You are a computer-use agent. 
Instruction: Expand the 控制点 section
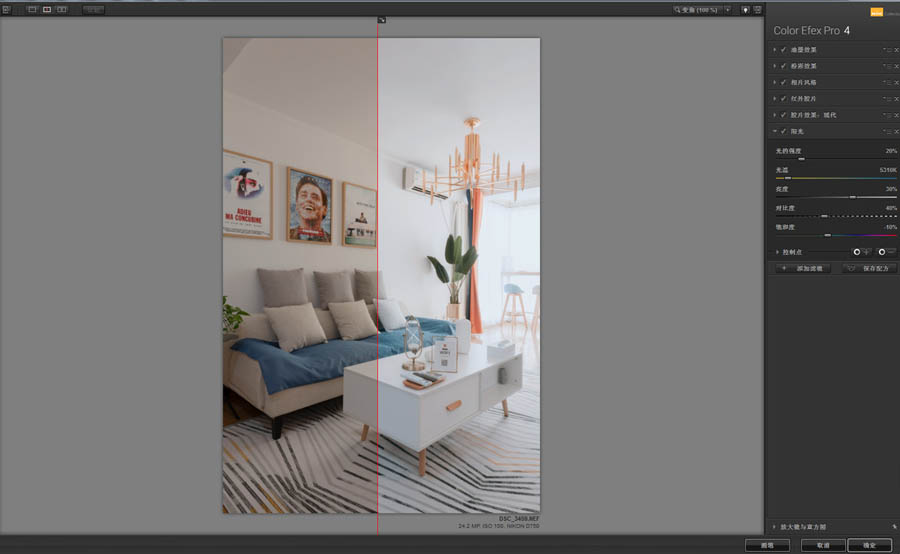click(777, 252)
